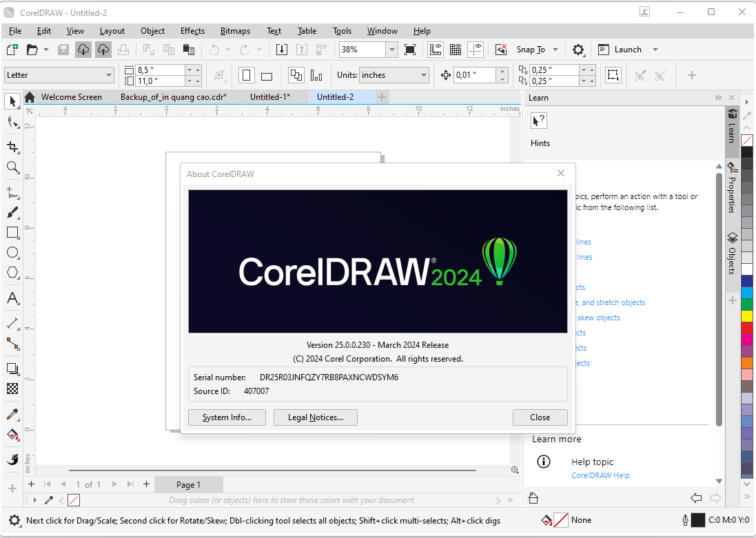The height and width of the screenshot is (538, 756).
Task: Expand the Letter page size dropdown
Action: (108, 75)
